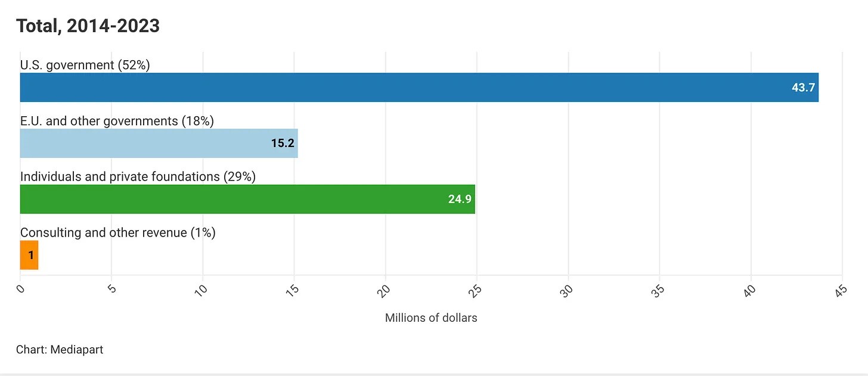The height and width of the screenshot is (376, 868).
Task: Click the E.U. and other governments (18%) label
Action: click(x=117, y=121)
